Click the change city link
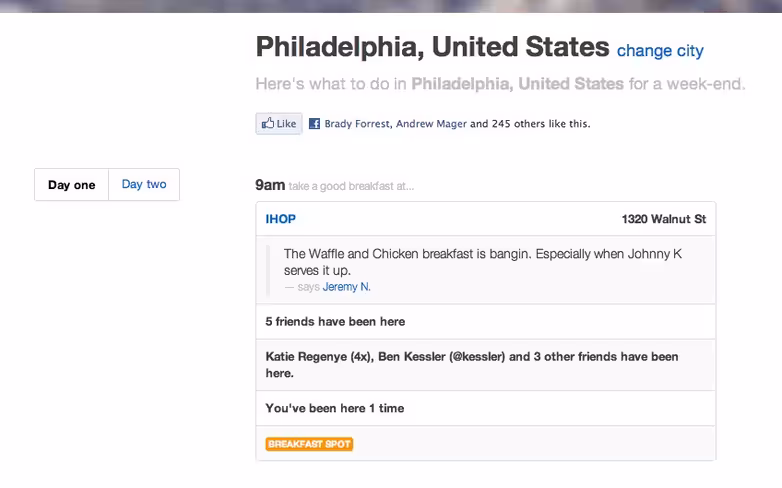Viewport: 782px width, 488px height. (x=660, y=50)
